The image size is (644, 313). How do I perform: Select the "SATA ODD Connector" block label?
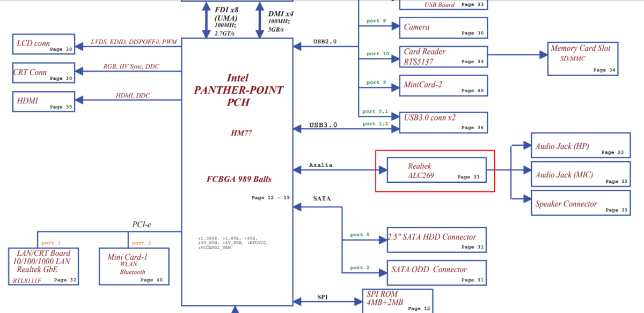tap(429, 270)
